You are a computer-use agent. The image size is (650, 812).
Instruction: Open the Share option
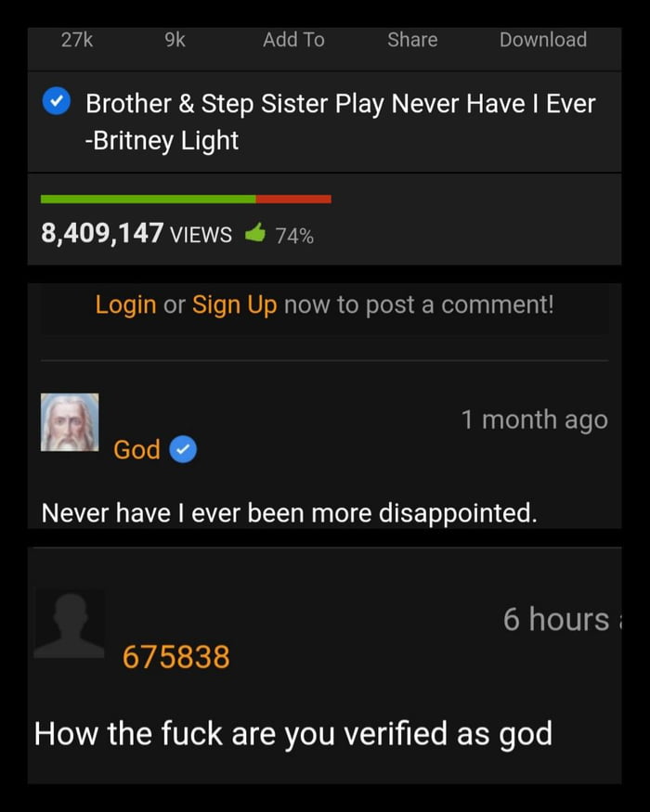point(412,40)
